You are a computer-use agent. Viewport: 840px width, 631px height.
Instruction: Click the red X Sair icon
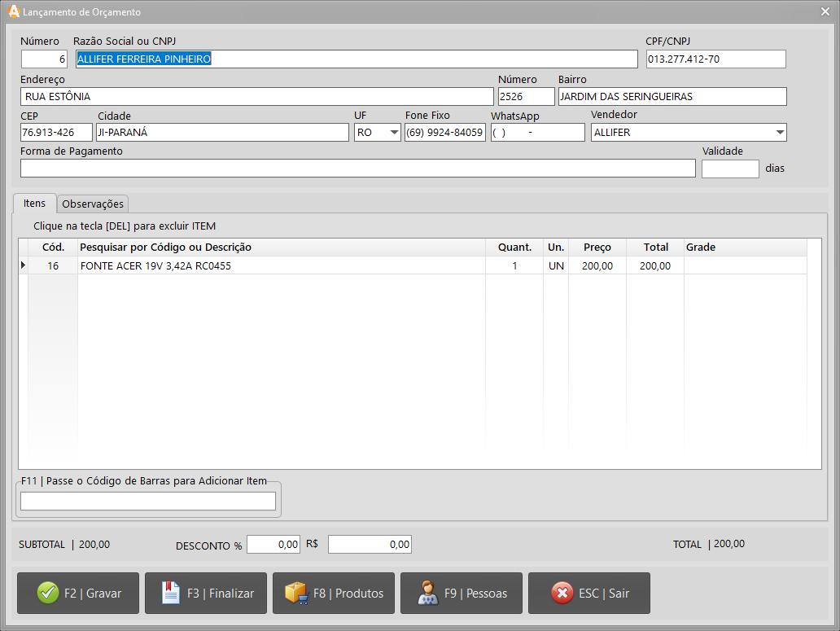[x=562, y=593]
